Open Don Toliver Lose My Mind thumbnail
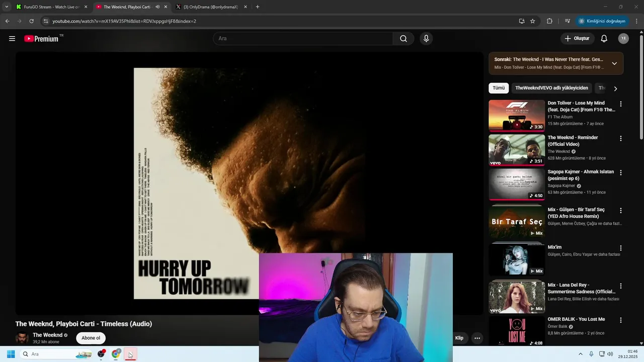The image size is (644, 362). [517, 115]
